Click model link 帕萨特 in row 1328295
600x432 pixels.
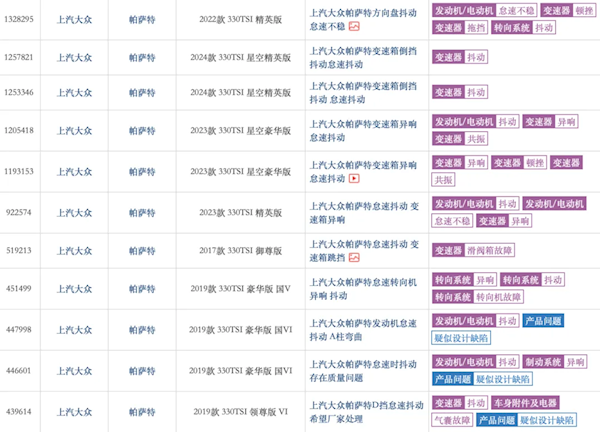[x=142, y=20]
